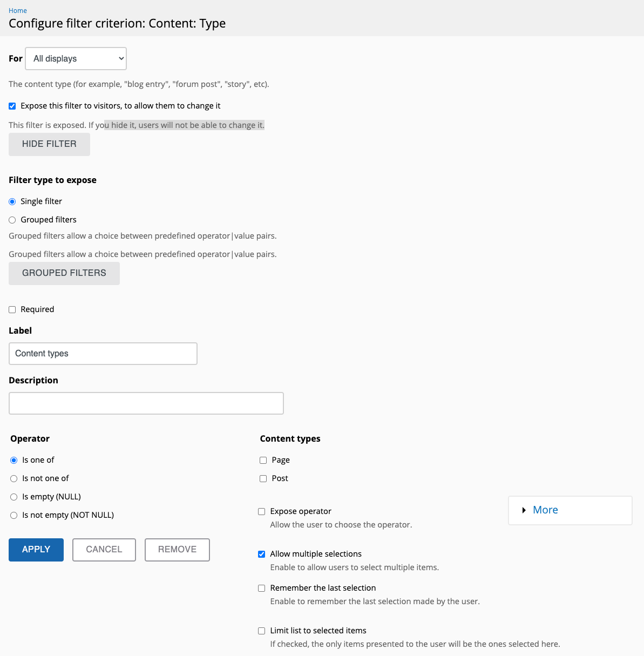Click the 'This filter is exposed' notice text
The width and height of the screenshot is (644, 656).
pos(137,125)
